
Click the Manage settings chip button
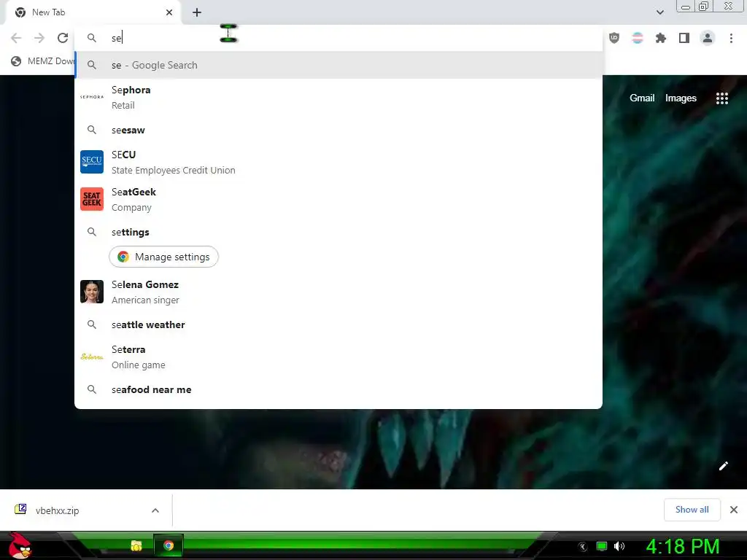click(163, 257)
